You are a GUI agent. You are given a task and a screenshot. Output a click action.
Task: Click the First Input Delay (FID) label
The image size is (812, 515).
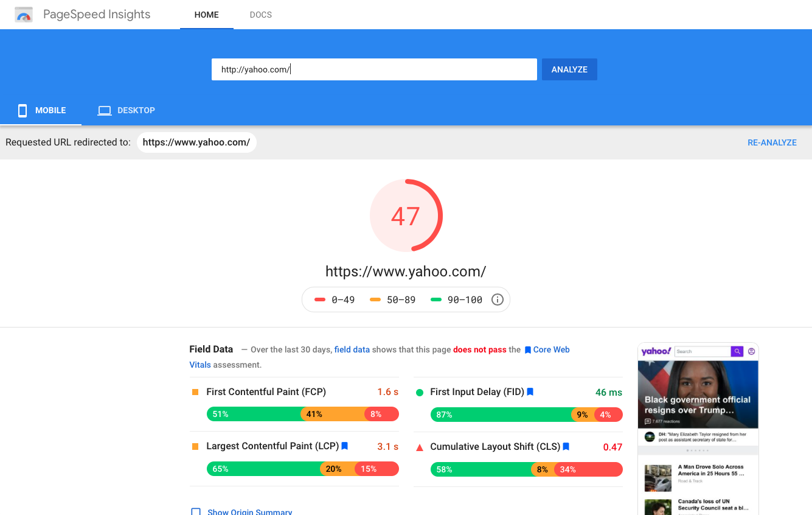pos(477,392)
